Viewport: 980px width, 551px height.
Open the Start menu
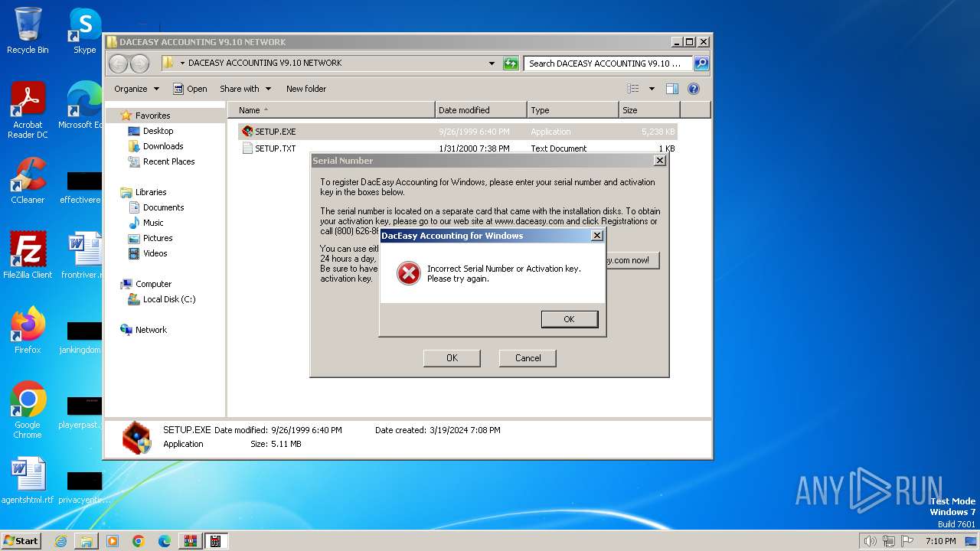coord(21,540)
